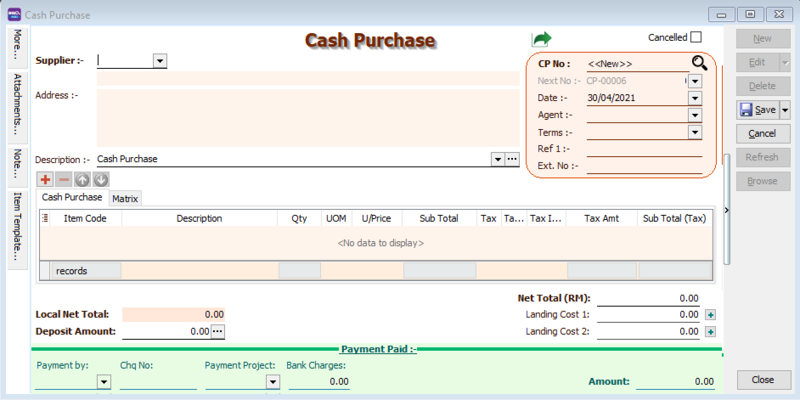The image size is (800, 400).
Task: Tick the Cancelled checkbox
Action: 696,37
